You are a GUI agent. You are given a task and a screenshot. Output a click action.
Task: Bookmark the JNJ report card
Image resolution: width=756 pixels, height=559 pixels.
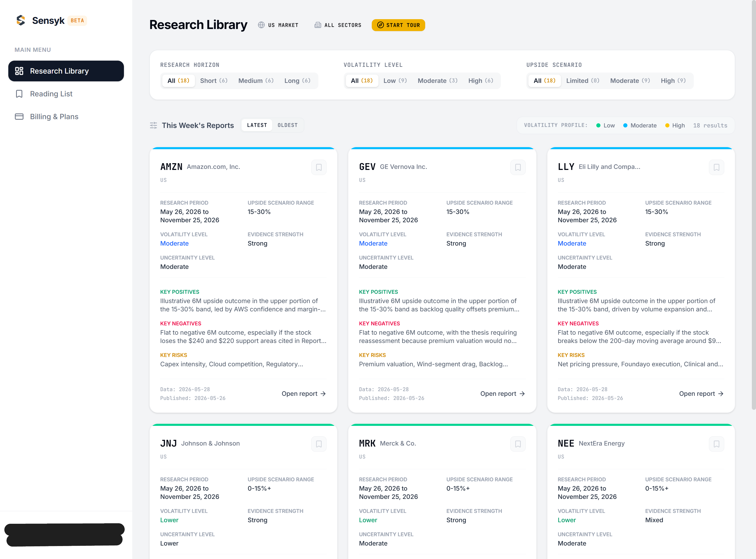pyautogui.click(x=319, y=444)
